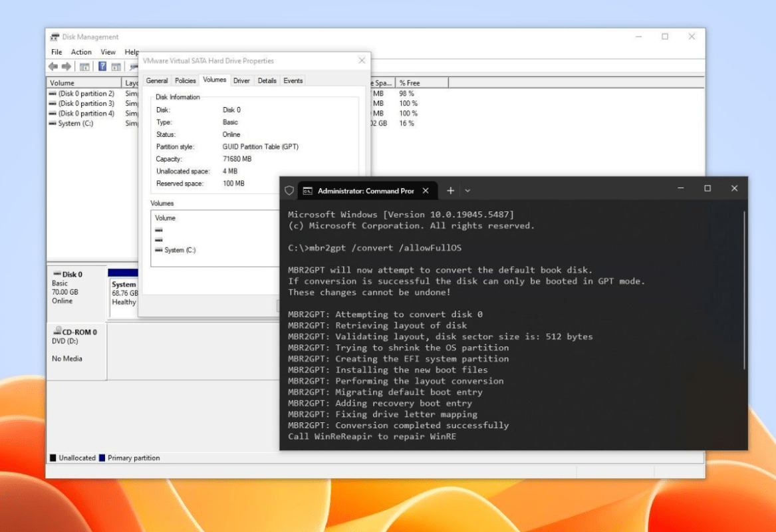The image size is (776, 532).
Task: Switch to the Events tab in Properties
Action: [x=293, y=80]
